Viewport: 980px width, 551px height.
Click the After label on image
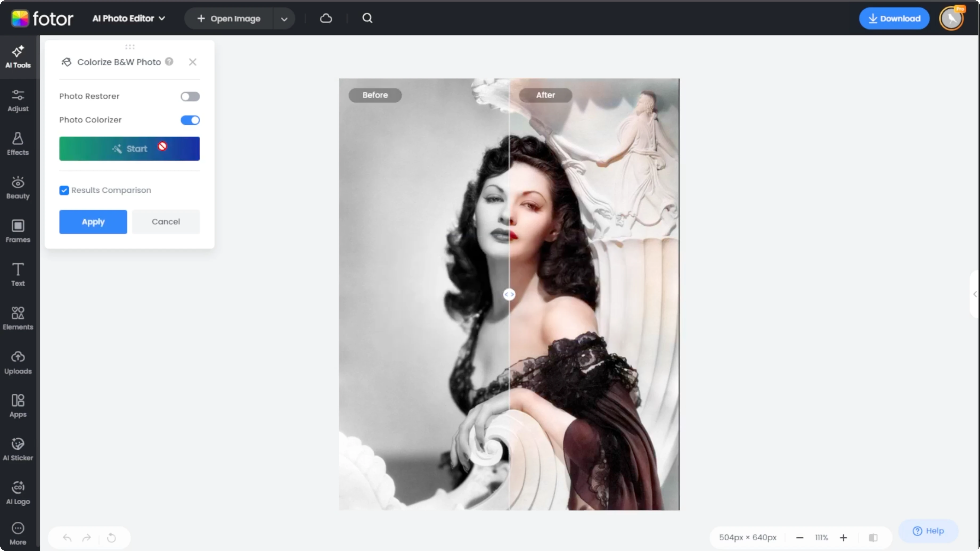546,95
